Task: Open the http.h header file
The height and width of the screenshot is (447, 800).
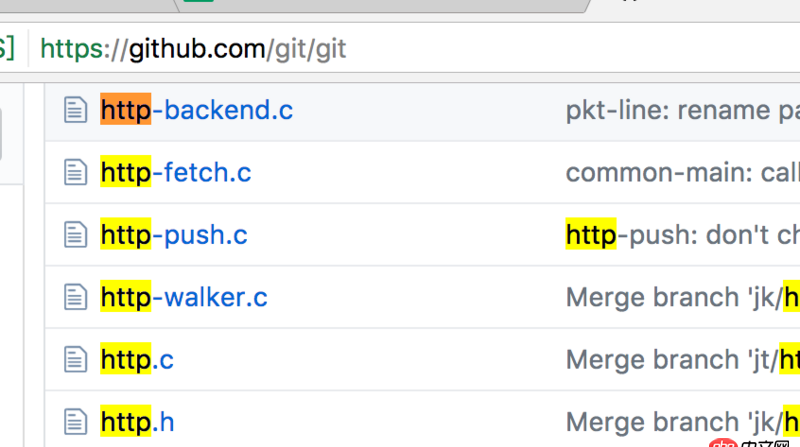Action: 137,422
